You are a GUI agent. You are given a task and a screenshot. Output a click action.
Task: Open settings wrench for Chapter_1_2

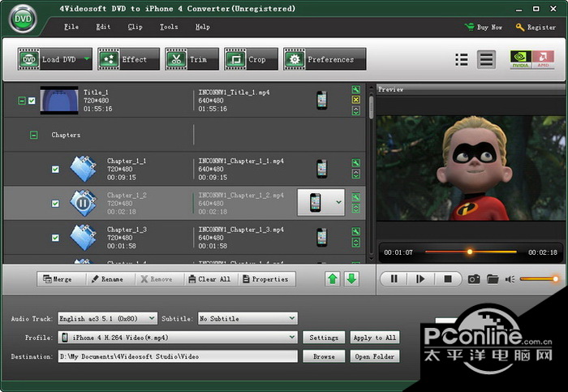[355, 196]
